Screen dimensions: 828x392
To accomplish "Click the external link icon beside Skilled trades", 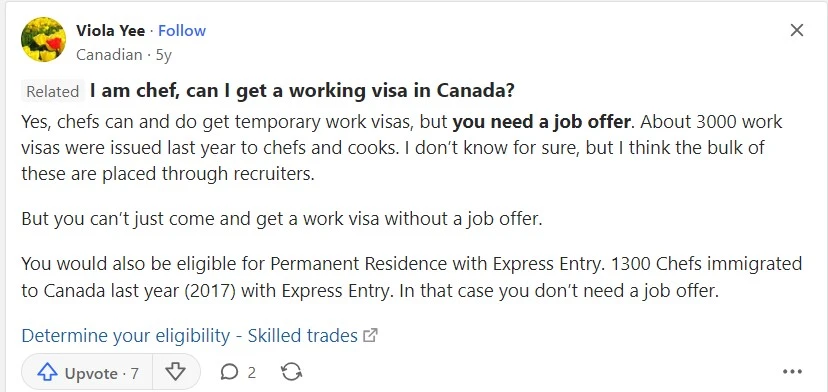I will pos(371,335).
